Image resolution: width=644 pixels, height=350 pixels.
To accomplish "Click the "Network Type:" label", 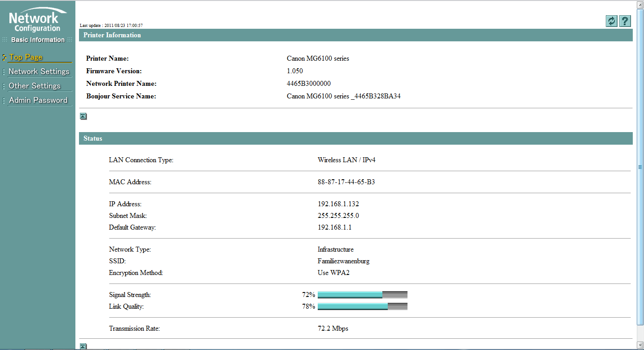I will [130, 249].
